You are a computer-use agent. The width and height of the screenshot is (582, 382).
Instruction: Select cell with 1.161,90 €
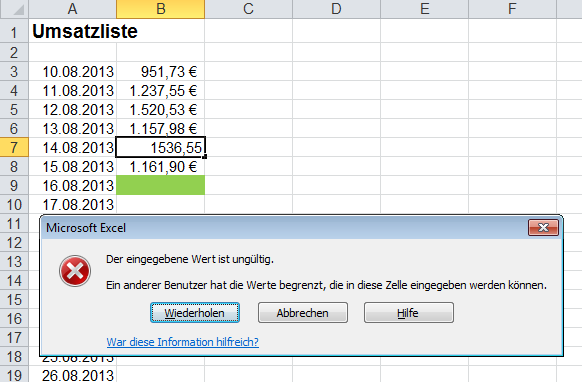coord(160,166)
